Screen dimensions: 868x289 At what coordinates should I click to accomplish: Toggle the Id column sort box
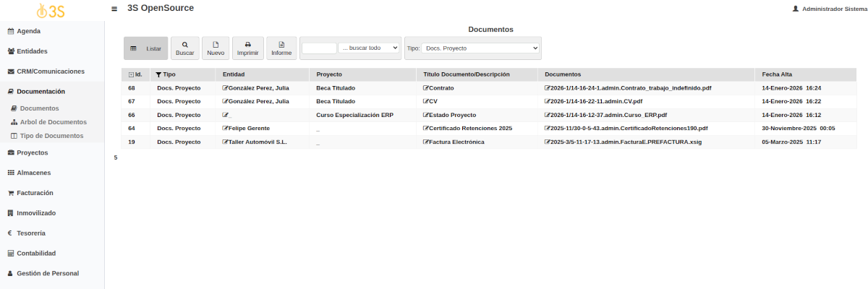pyautogui.click(x=131, y=74)
